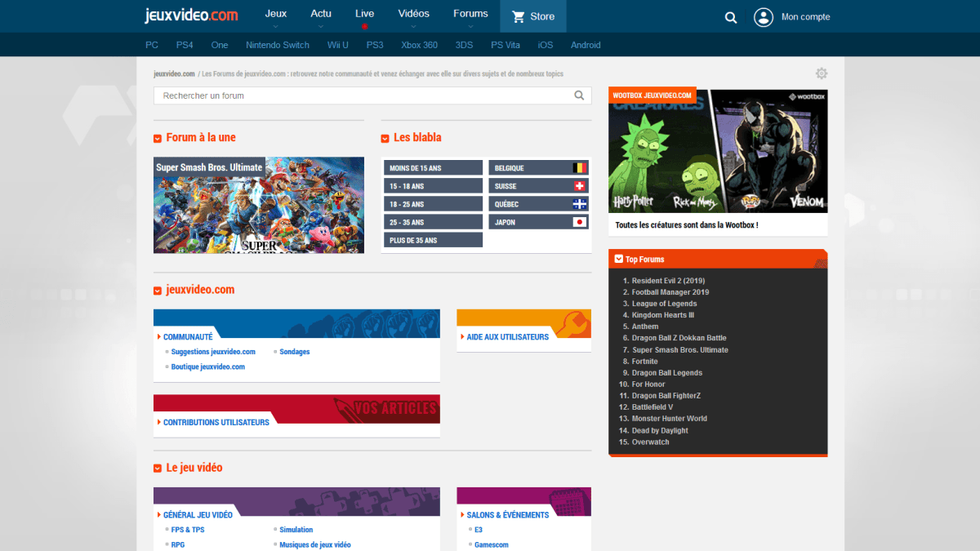Screen dimensions: 980x551
Task: Open the Simulation forum link
Action: click(x=296, y=530)
